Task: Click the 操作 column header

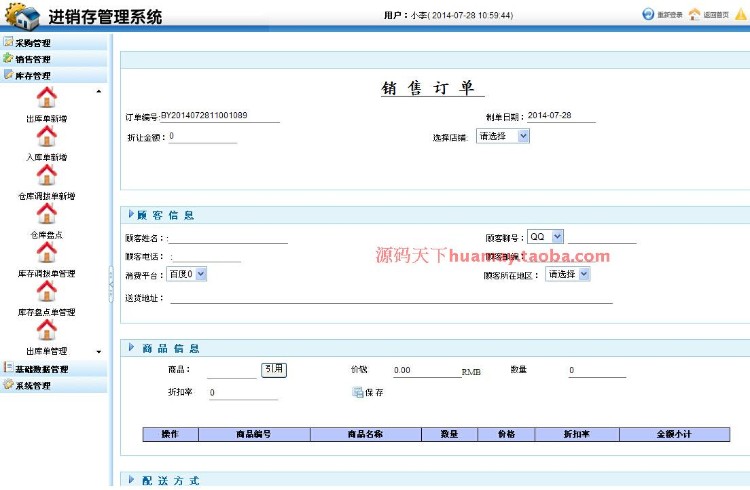Action: click(x=170, y=434)
